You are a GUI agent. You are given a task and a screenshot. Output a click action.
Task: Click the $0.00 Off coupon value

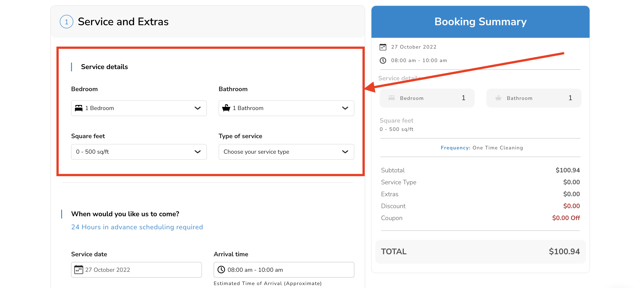566,218
